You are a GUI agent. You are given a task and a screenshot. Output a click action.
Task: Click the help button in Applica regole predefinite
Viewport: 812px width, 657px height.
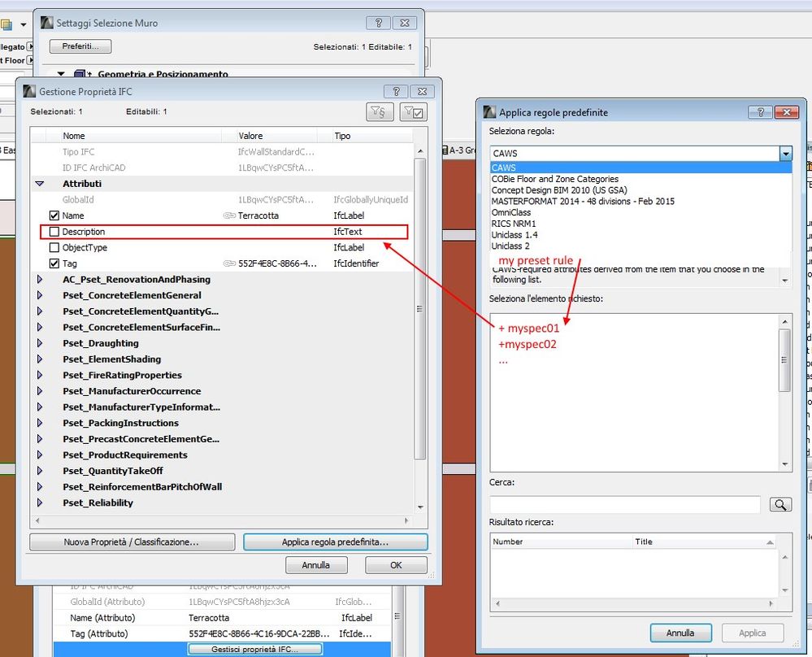760,112
